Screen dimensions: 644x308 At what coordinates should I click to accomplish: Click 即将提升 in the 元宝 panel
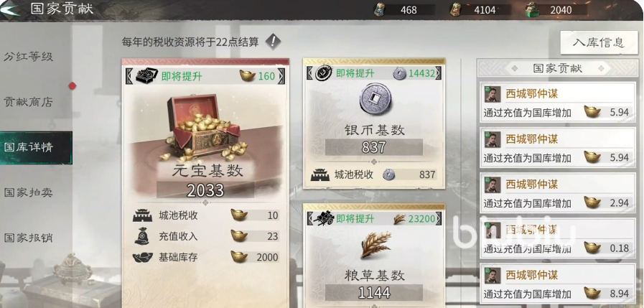click(x=182, y=76)
